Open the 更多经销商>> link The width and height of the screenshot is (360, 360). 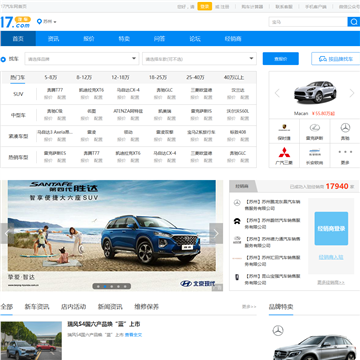click(x=331, y=282)
